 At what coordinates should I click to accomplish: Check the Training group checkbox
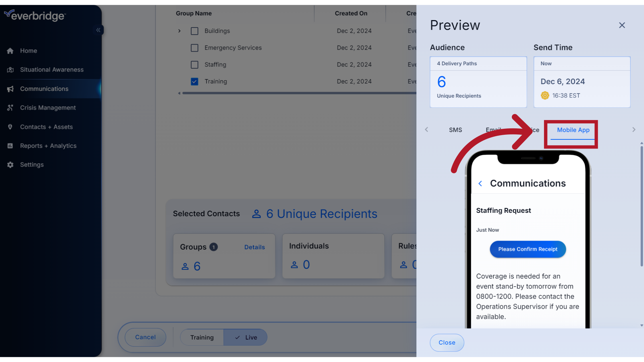point(195,81)
